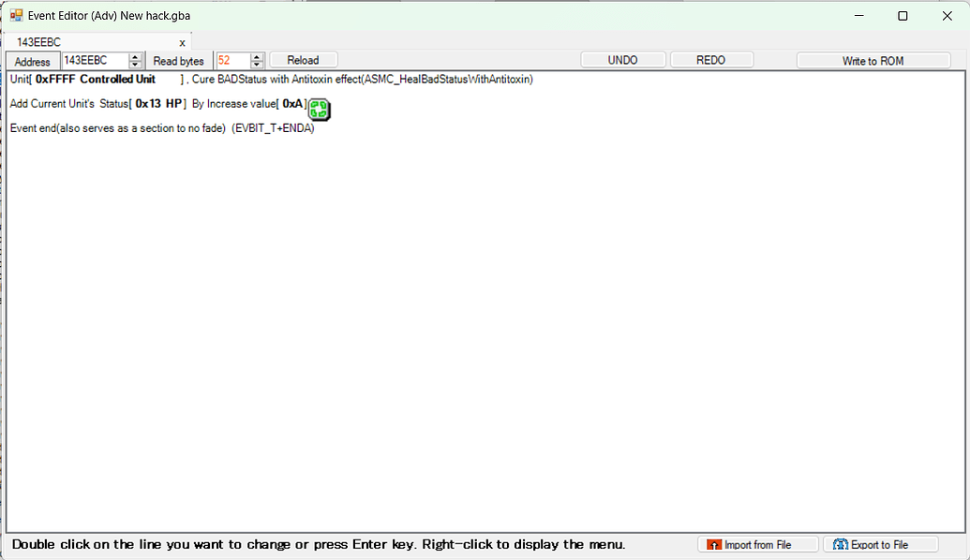
Task: Click the REDO button
Action: tap(710, 60)
